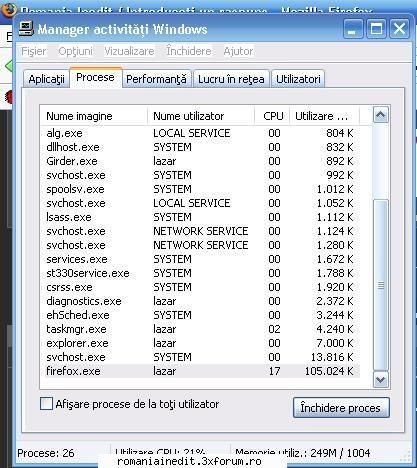
Task: Click the scroll down arrow of process list
Action: point(381,379)
